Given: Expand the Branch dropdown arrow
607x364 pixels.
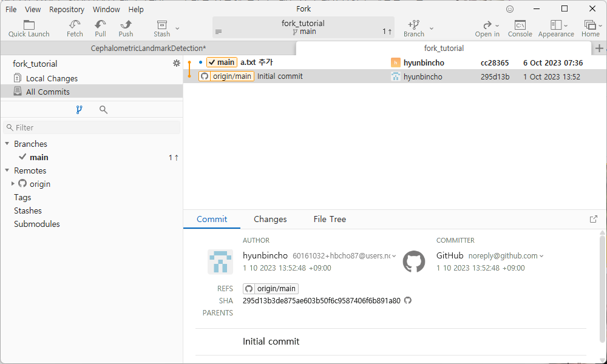Looking at the screenshot, I should (x=432, y=29).
